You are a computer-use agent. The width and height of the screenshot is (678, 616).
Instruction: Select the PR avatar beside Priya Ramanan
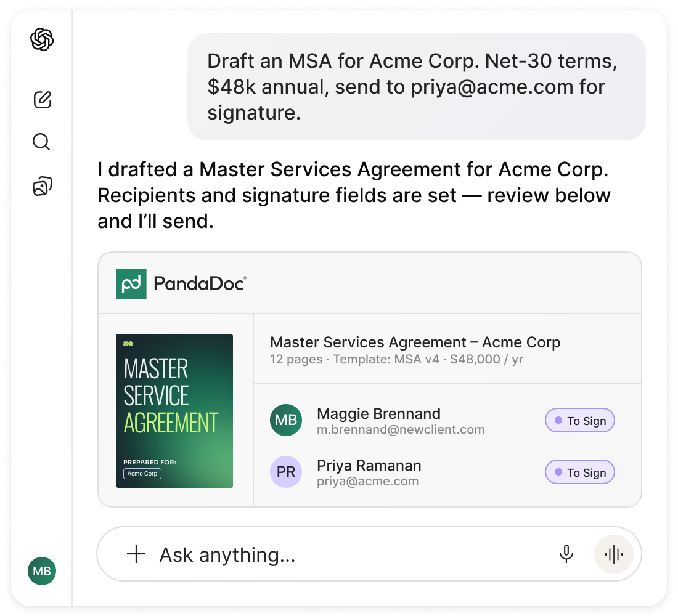286,472
